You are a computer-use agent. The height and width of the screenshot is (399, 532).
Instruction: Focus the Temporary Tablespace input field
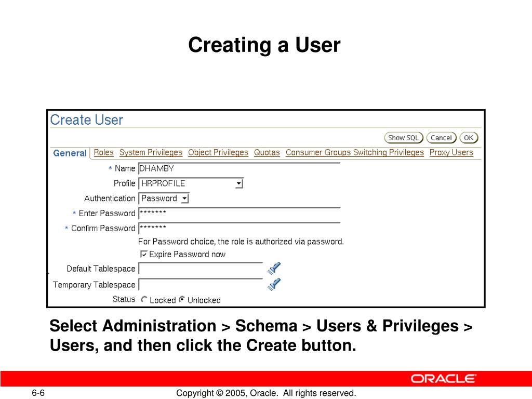click(x=201, y=285)
